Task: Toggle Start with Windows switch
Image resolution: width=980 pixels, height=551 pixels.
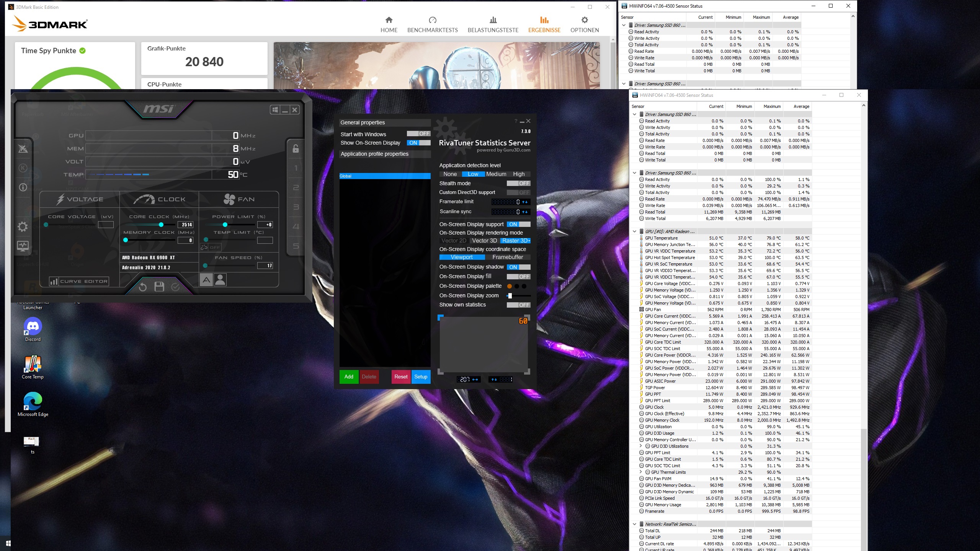Action: point(418,134)
